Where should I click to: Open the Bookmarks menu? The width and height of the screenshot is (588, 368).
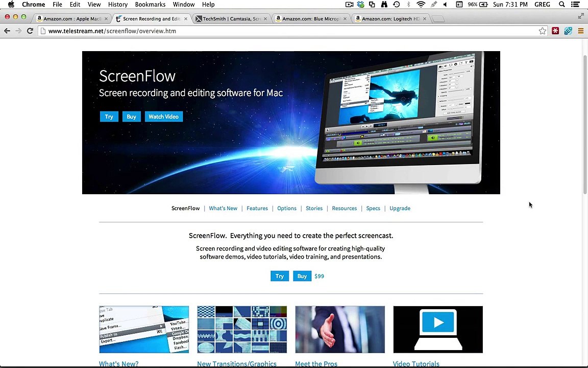[150, 5]
